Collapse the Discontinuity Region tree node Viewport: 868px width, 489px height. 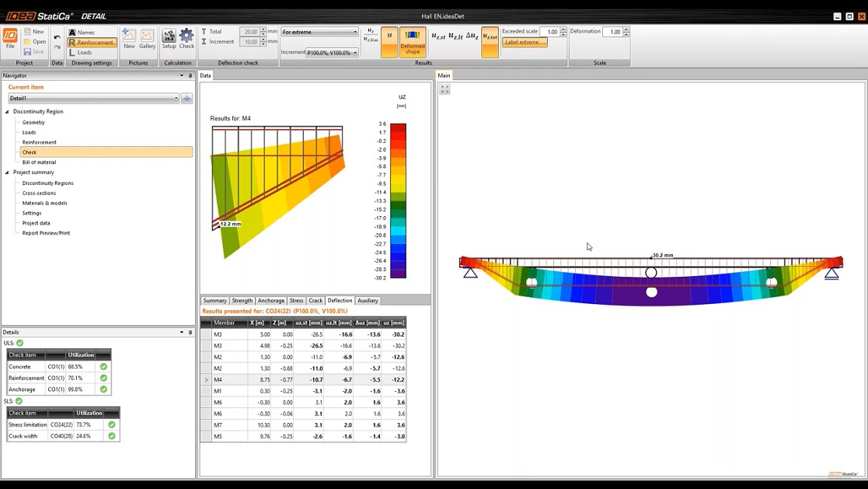[8, 112]
